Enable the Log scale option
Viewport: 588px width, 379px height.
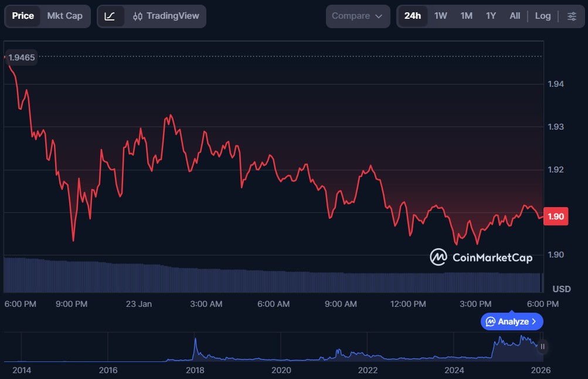coord(542,16)
